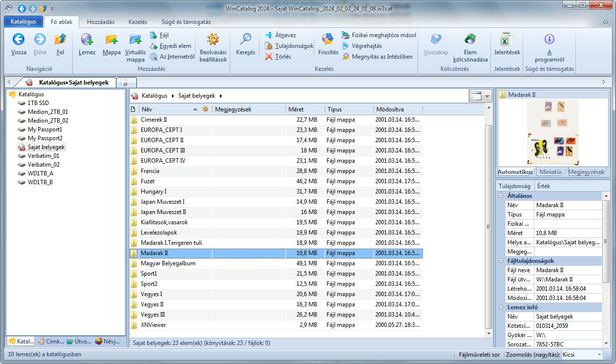The width and height of the screenshot is (616, 364).
Task: Open the view mode dropdown arrow
Action: click(x=487, y=96)
